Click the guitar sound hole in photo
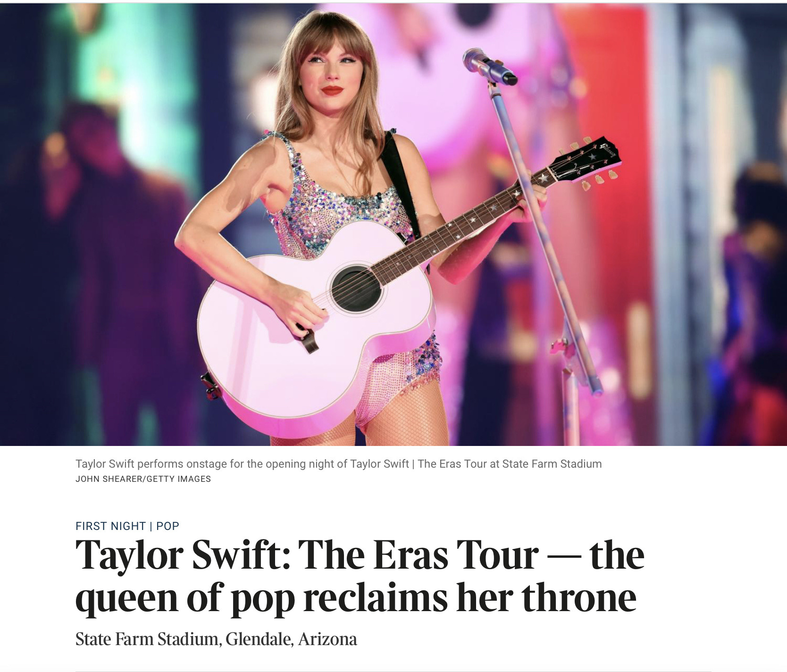 356,288
